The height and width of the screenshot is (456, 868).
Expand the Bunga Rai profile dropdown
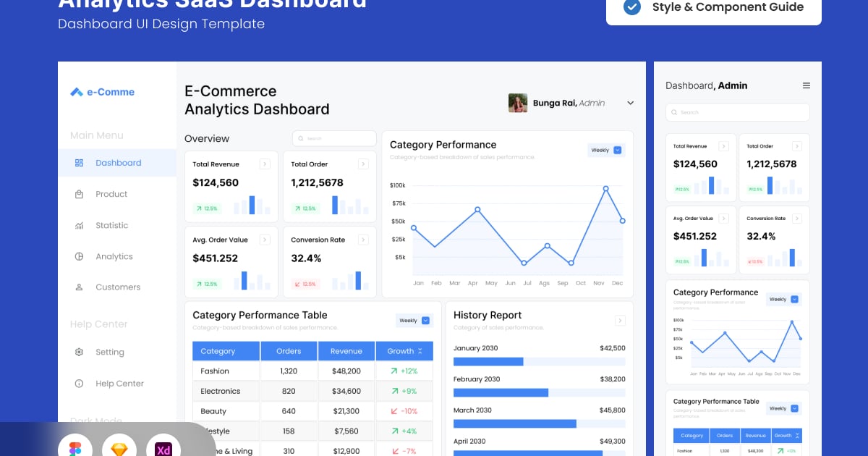[630, 103]
